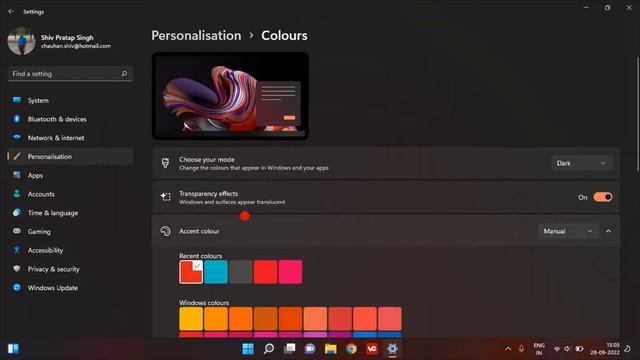Image resolution: width=640 pixels, height=360 pixels.
Task: Open taskbar Search
Action: [269, 349]
